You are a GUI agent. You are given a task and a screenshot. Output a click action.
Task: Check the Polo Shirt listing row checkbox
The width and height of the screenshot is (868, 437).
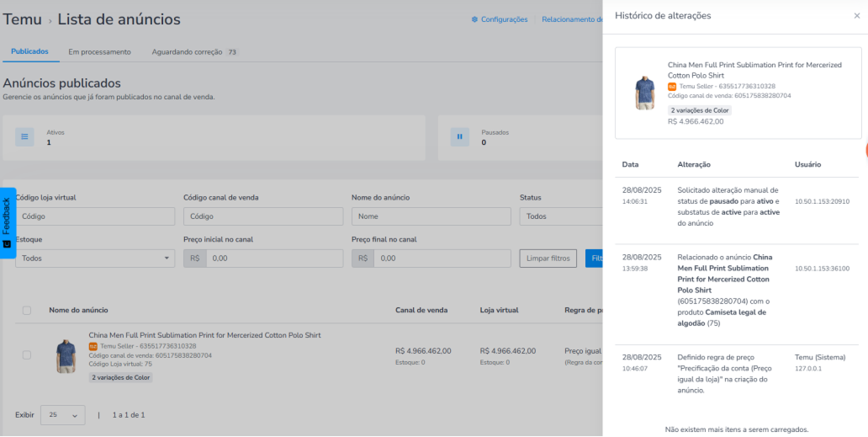pos(27,355)
